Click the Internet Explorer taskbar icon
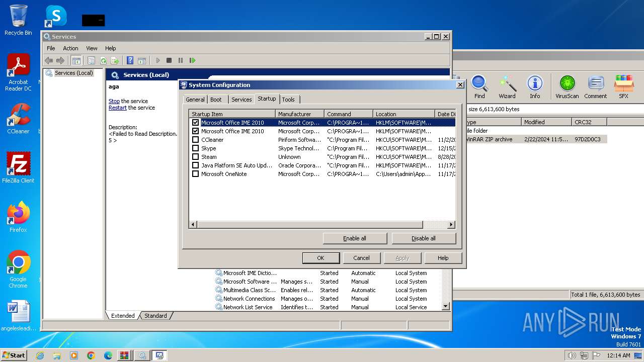644x362 pixels. point(40,355)
